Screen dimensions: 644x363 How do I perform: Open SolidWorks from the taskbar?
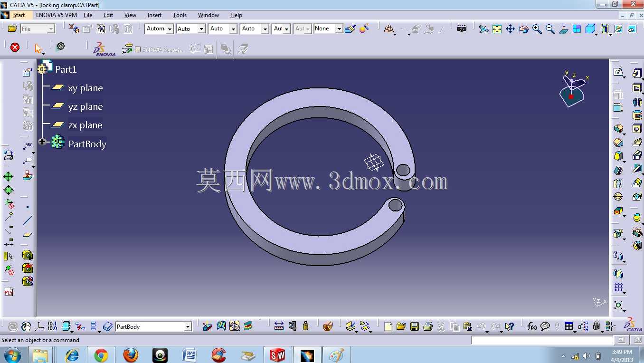point(277,355)
